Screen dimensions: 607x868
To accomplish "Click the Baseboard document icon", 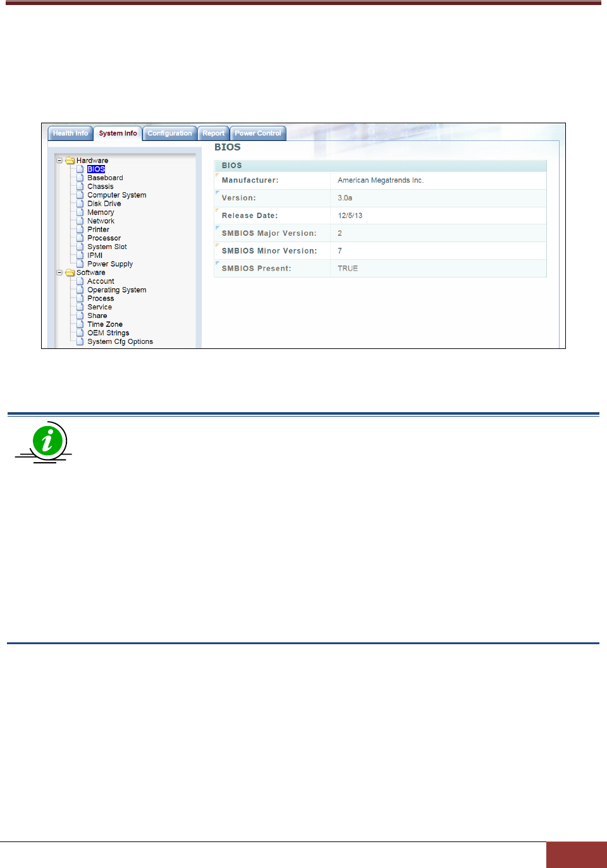I will click(80, 178).
